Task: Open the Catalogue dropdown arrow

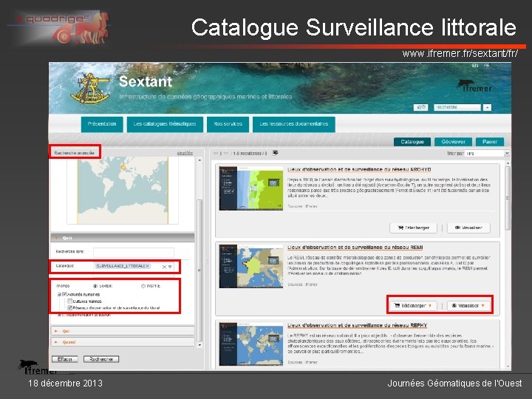Action: tap(170, 267)
